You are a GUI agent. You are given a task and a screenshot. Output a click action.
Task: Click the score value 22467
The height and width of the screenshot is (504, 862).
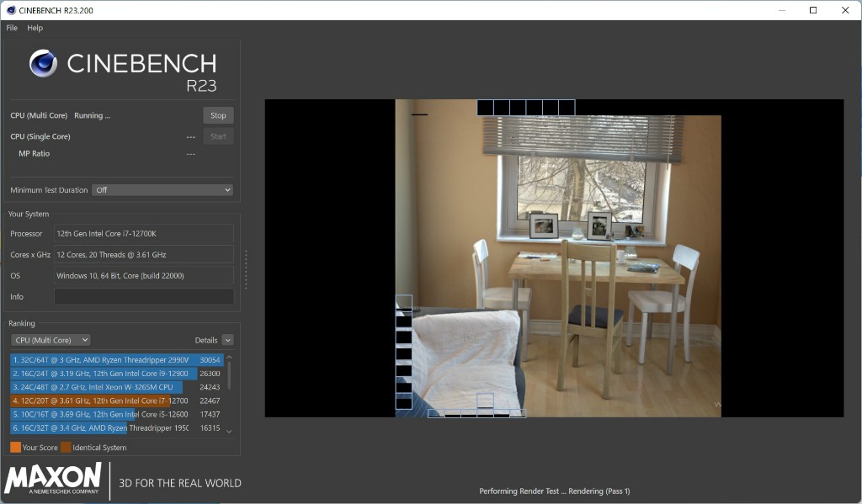pos(210,401)
